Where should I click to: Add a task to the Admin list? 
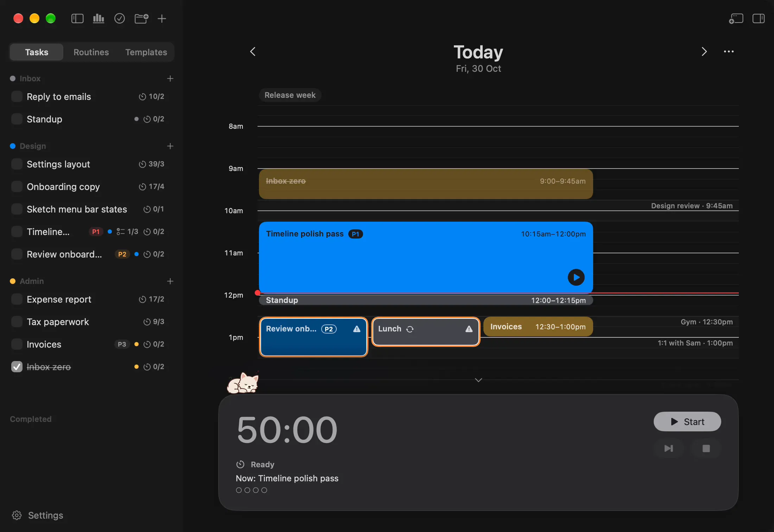click(x=170, y=281)
